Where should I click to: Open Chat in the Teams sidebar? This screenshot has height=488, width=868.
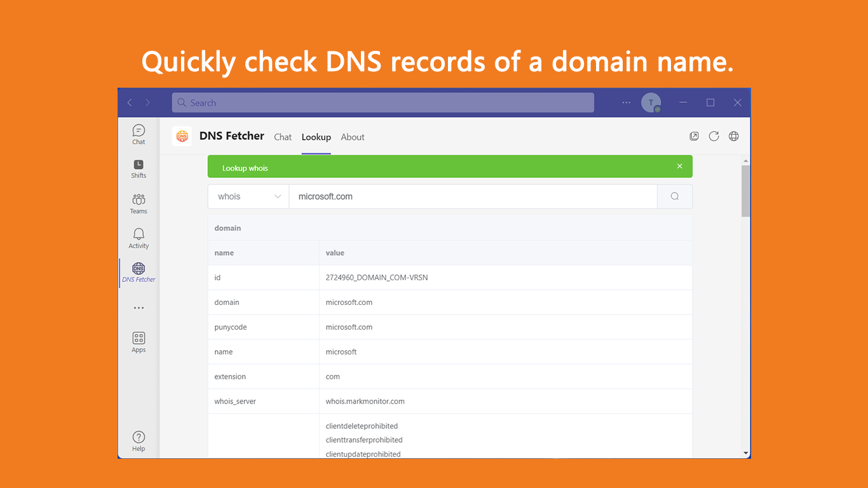[139, 134]
